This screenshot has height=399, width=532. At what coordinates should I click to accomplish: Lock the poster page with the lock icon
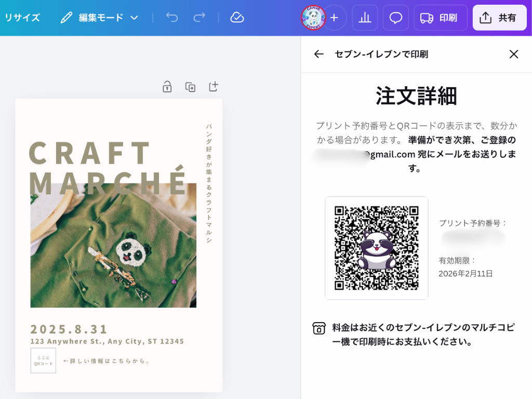coord(166,87)
